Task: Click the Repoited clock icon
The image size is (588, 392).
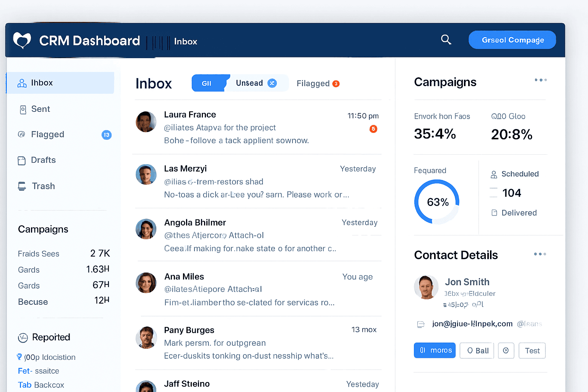Action: (23, 338)
